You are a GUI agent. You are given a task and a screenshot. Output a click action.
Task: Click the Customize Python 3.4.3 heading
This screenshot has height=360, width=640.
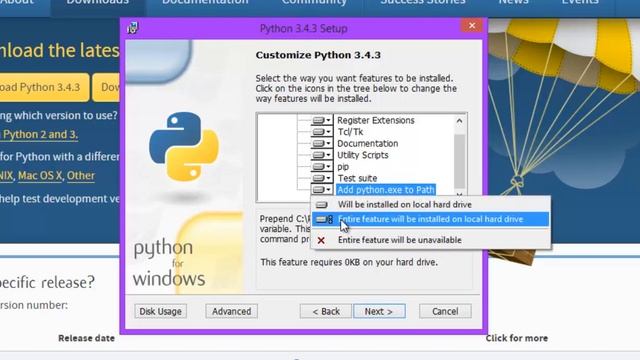pyautogui.click(x=318, y=55)
